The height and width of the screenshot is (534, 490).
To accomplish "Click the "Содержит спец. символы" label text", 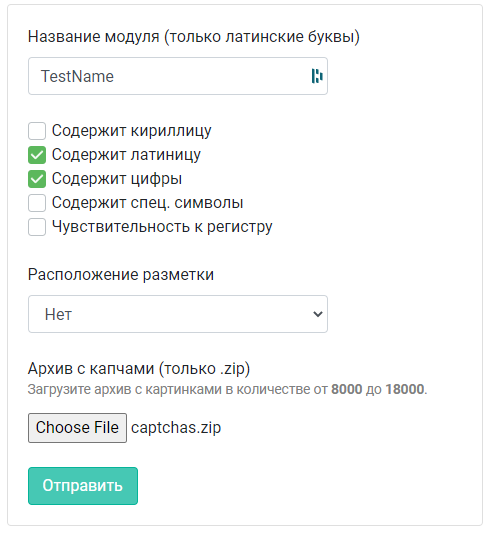I will [x=147, y=203].
